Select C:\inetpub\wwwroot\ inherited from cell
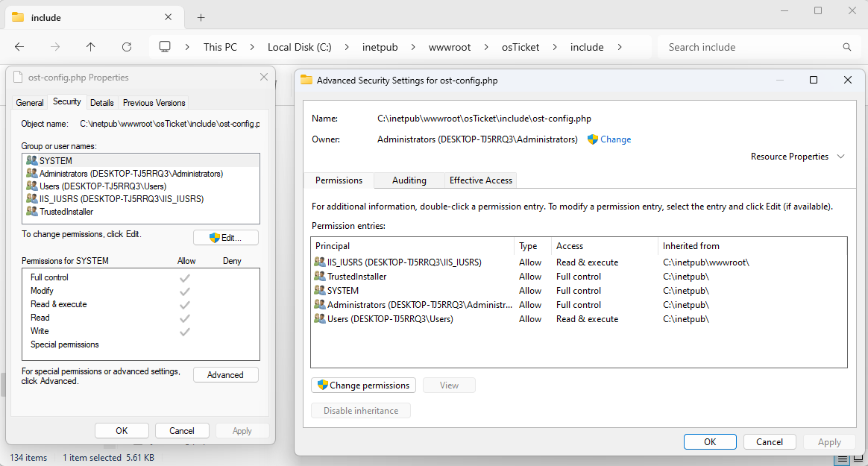Viewport: 868px width, 466px height. [x=706, y=262]
